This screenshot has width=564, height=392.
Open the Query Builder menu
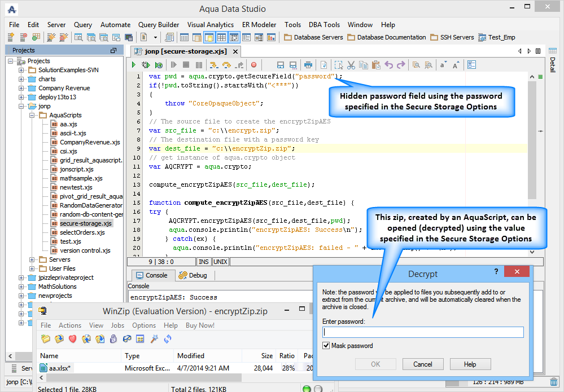[x=159, y=25]
